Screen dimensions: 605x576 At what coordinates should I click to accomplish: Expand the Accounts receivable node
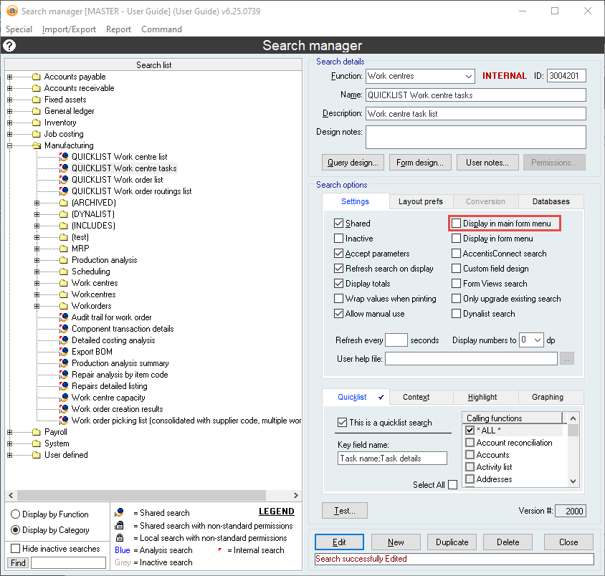(x=9, y=88)
